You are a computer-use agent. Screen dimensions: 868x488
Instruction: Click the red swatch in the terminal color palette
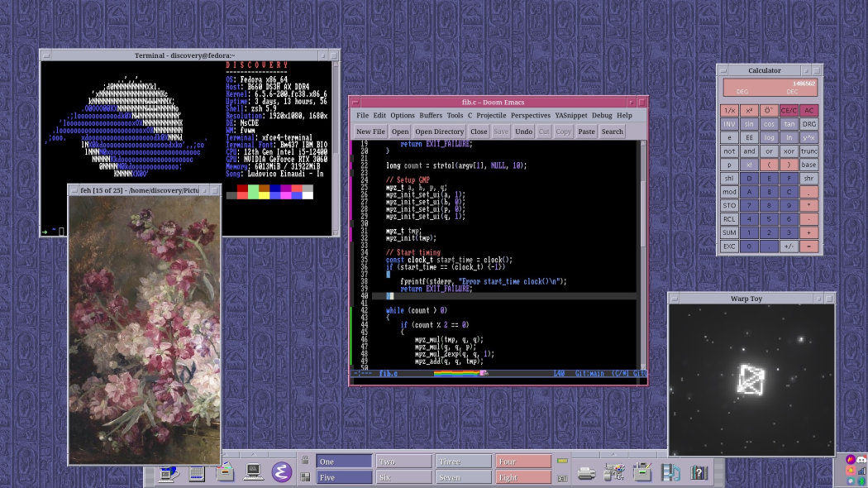pos(242,189)
